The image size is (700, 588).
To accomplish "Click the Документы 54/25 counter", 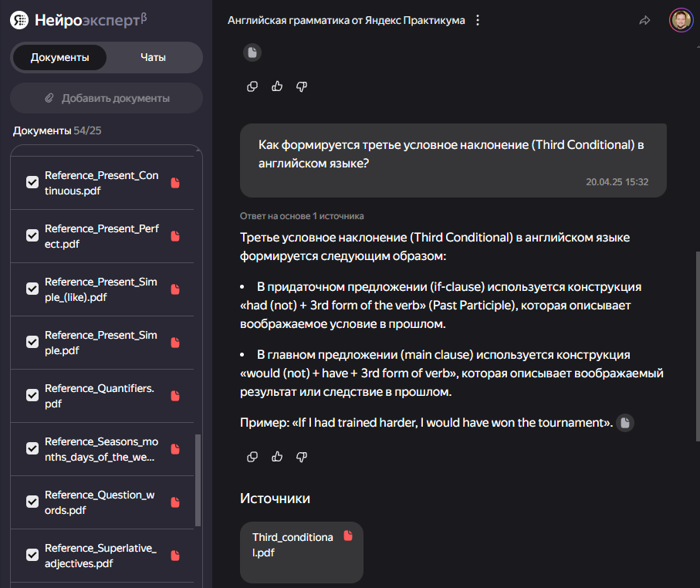I will [x=57, y=131].
